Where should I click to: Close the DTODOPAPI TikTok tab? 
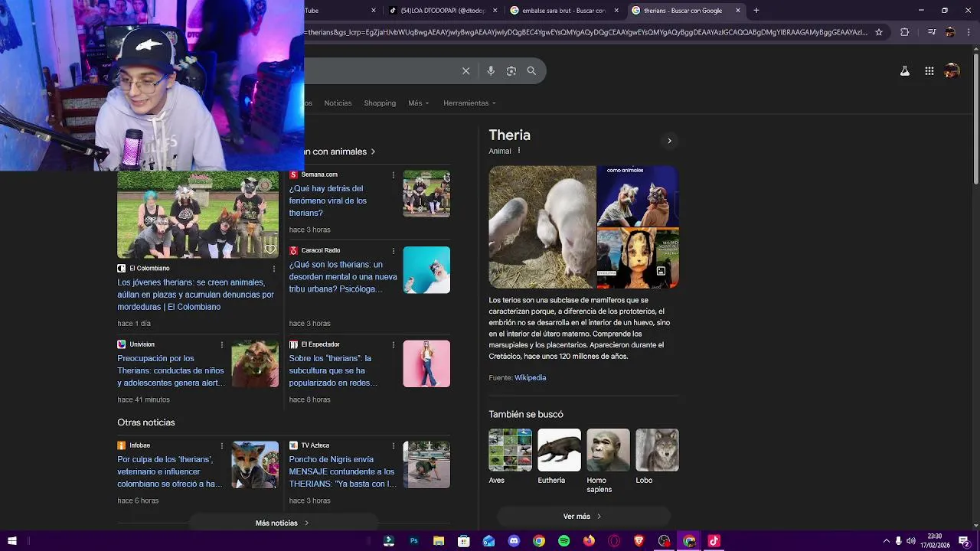tap(495, 11)
